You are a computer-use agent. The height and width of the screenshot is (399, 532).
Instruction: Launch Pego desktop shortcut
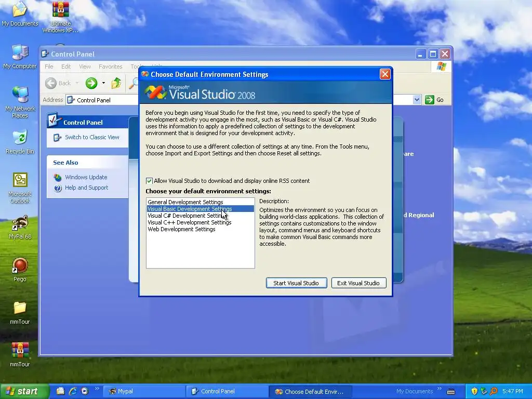(20, 270)
